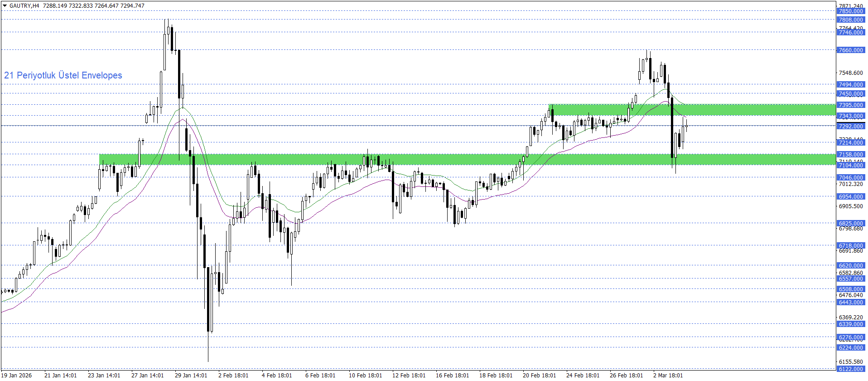
Task: Click the 7104.000 price level label
Action: (x=850, y=166)
